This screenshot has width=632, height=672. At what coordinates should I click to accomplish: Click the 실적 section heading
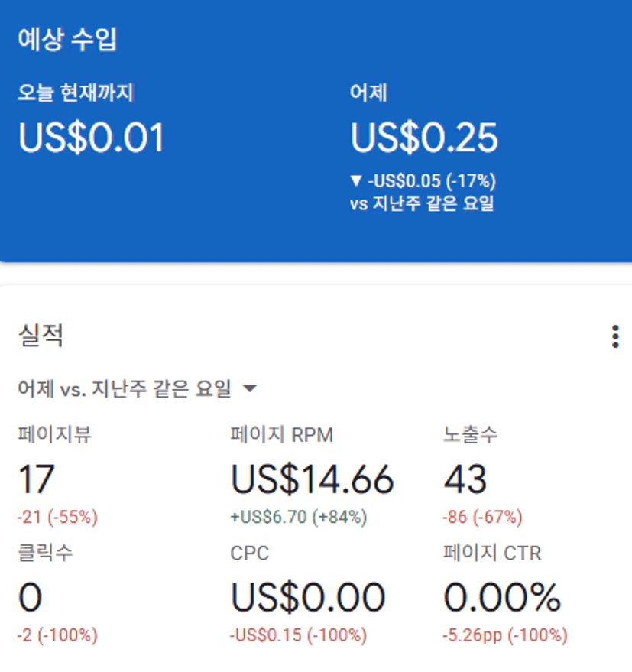pyautogui.click(x=40, y=335)
